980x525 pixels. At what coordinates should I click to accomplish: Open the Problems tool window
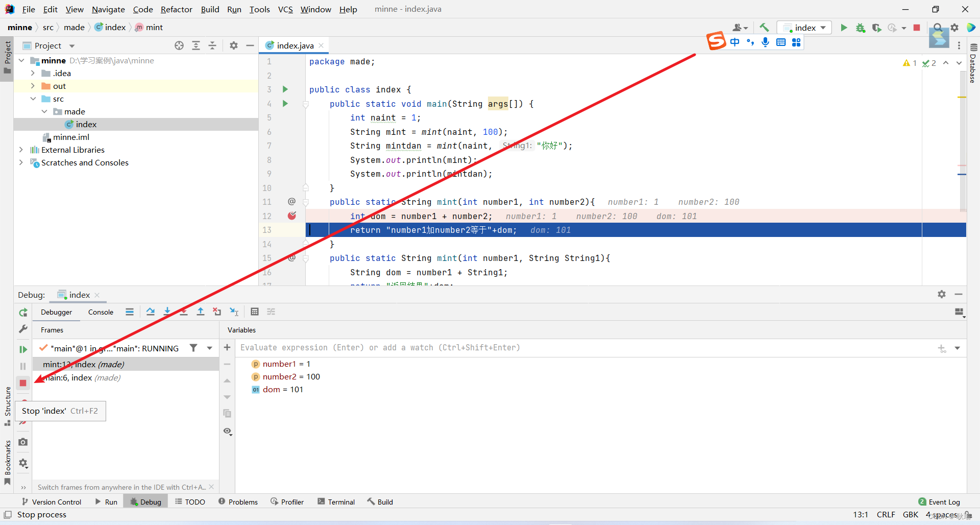pos(238,502)
